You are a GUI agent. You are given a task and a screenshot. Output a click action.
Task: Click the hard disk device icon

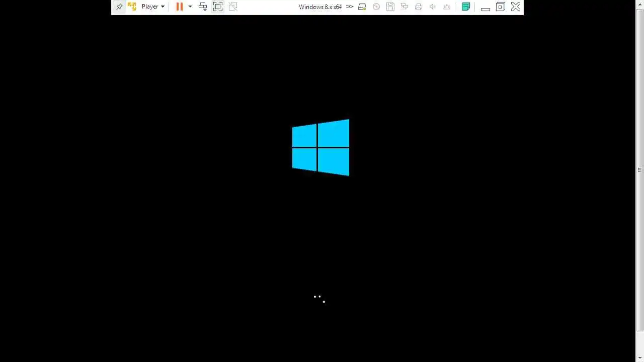click(x=362, y=7)
